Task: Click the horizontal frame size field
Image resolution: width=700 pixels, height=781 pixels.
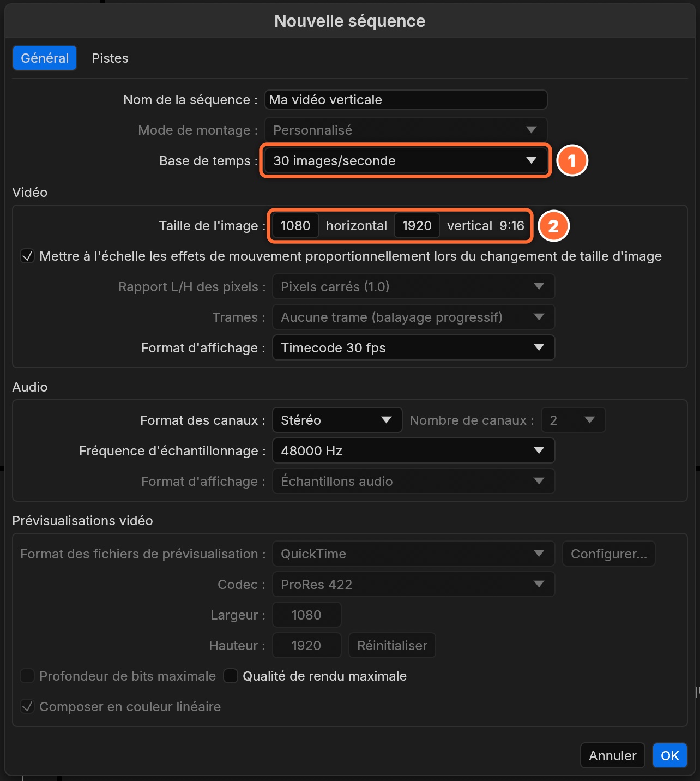Action: point(295,226)
